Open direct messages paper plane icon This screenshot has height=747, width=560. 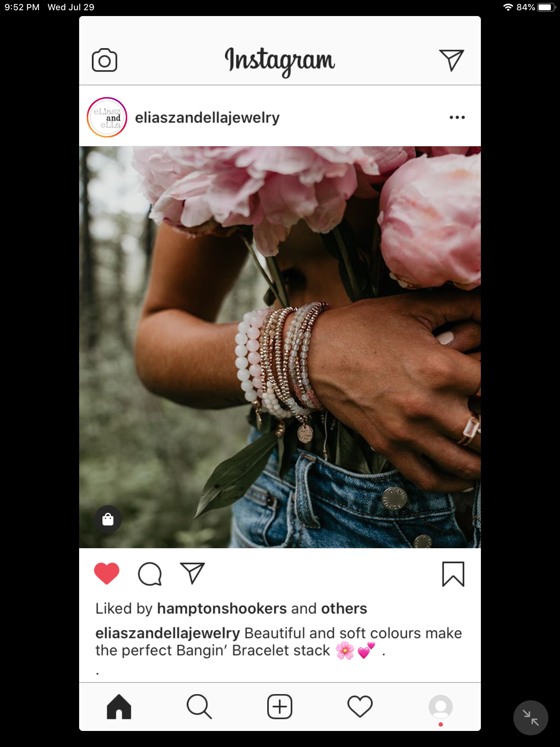pos(451,60)
